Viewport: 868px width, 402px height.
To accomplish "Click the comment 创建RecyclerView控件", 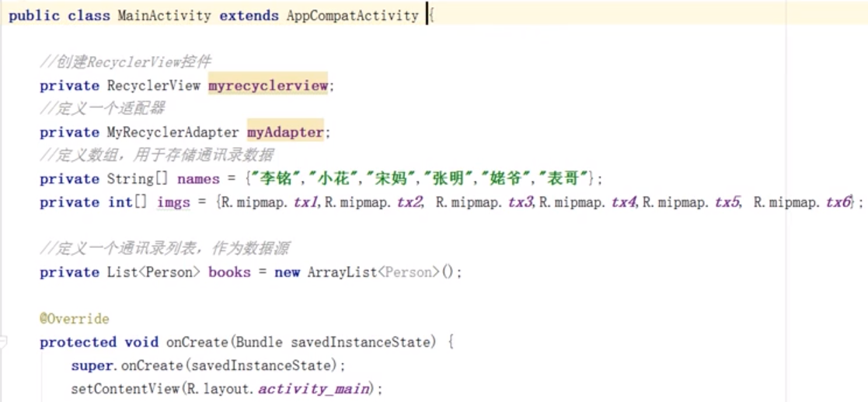I will tap(125, 62).
